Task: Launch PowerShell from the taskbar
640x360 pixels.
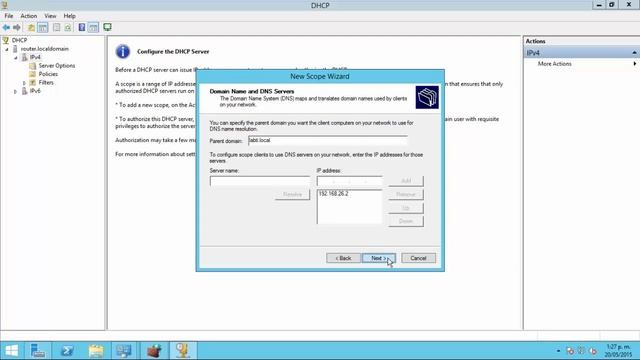Action: point(67,351)
